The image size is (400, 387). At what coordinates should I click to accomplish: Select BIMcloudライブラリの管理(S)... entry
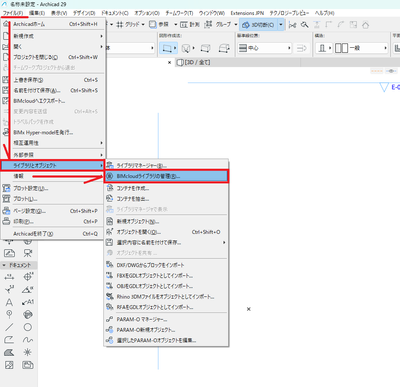coord(166,176)
